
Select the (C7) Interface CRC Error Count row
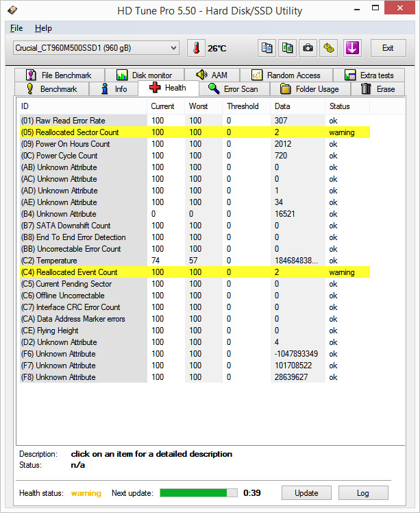(x=195, y=307)
